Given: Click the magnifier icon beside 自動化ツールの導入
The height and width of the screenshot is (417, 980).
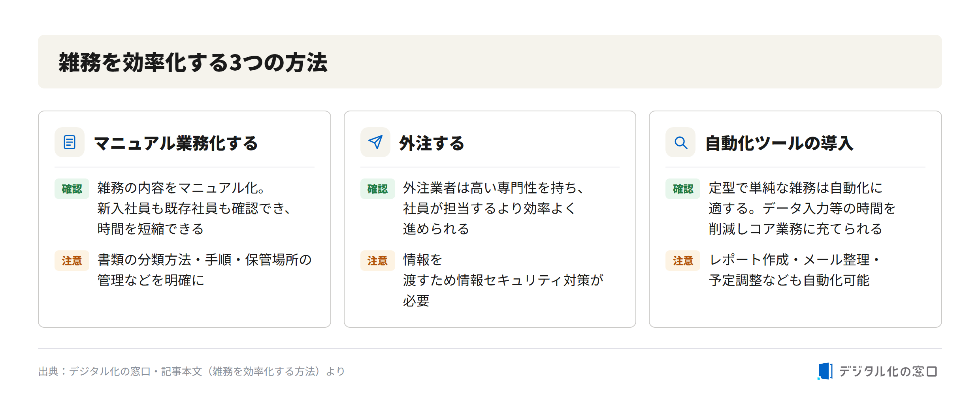Looking at the screenshot, I should pos(680,142).
